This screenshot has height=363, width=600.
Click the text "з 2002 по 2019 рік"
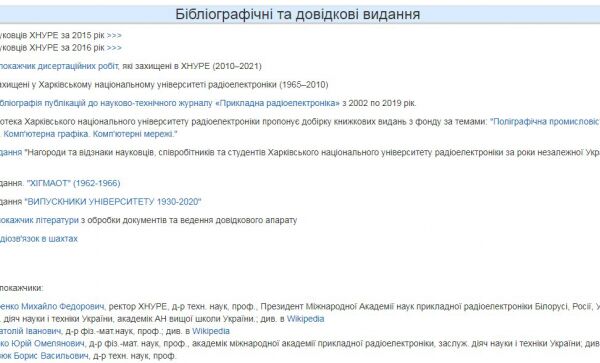379,103
